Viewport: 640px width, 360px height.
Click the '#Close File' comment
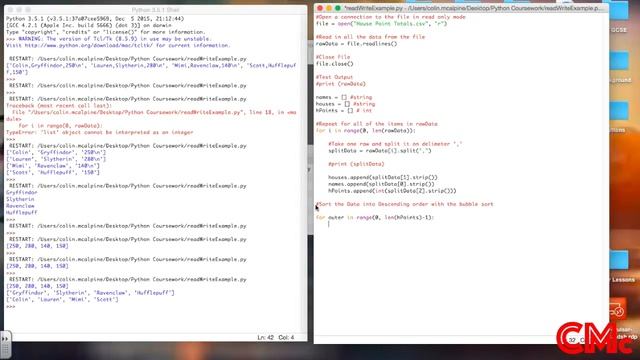333,57
